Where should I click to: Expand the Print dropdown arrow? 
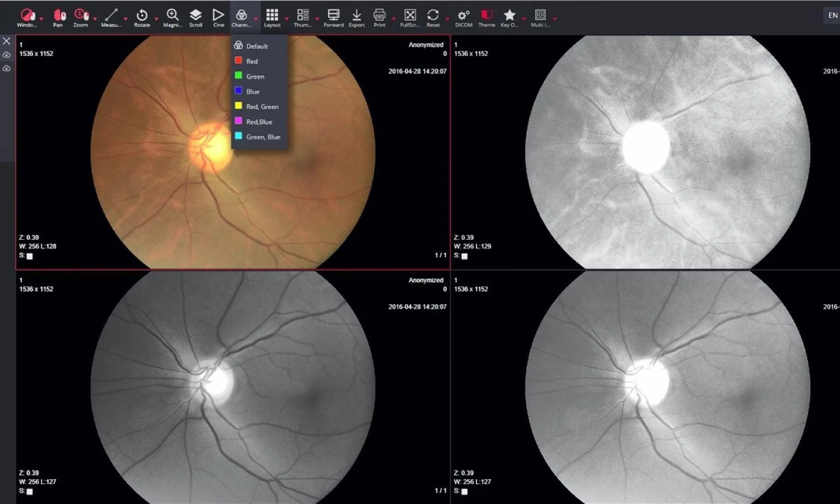pyautogui.click(x=394, y=18)
